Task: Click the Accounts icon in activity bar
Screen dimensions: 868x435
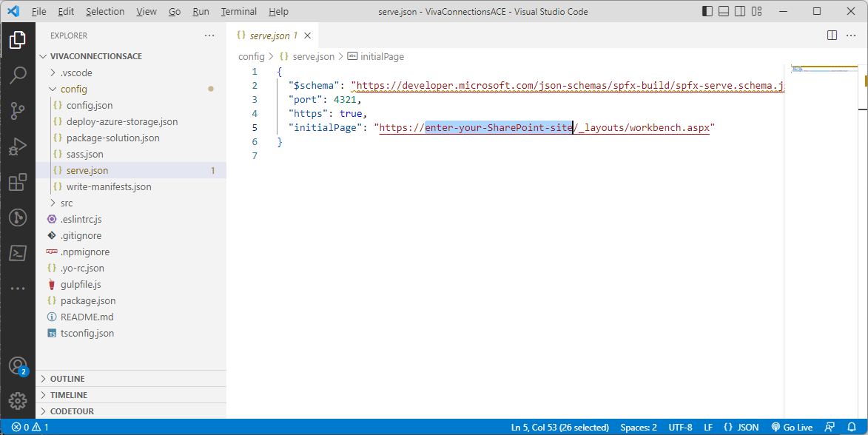Action: tap(18, 365)
